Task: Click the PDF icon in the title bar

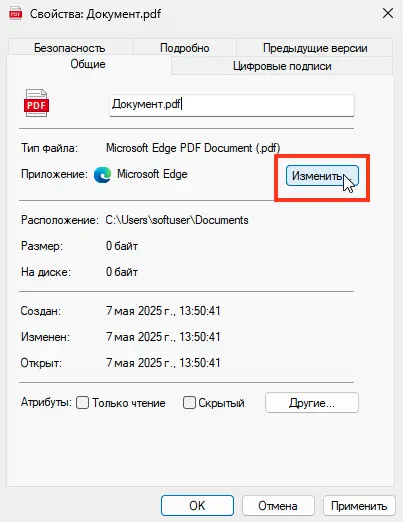Action: click(x=15, y=14)
